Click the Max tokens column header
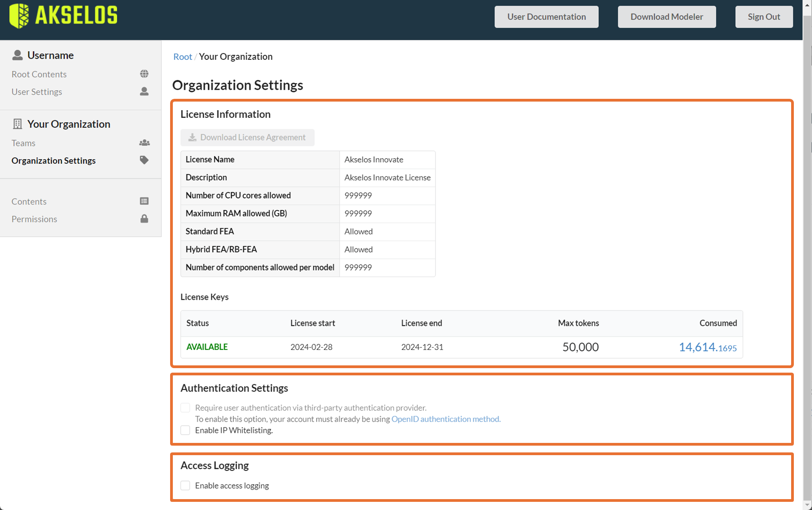812x510 pixels. point(578,323)
